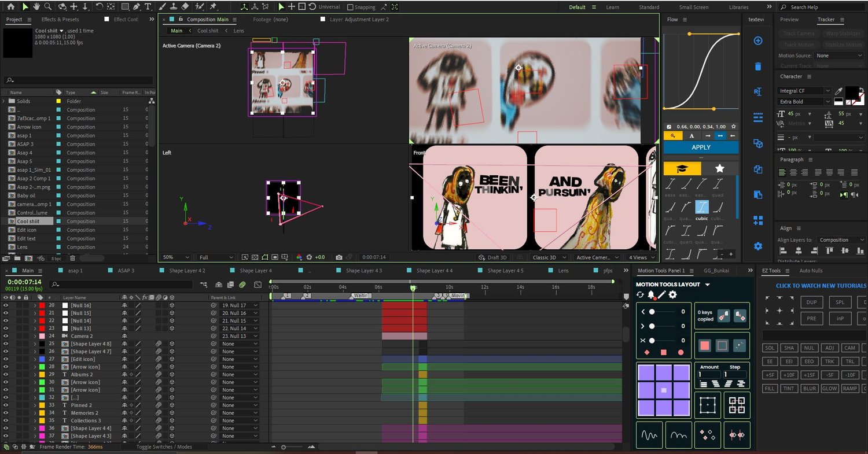
Task: Select the Zoom magnifier tool
Action: click(47, 7)
